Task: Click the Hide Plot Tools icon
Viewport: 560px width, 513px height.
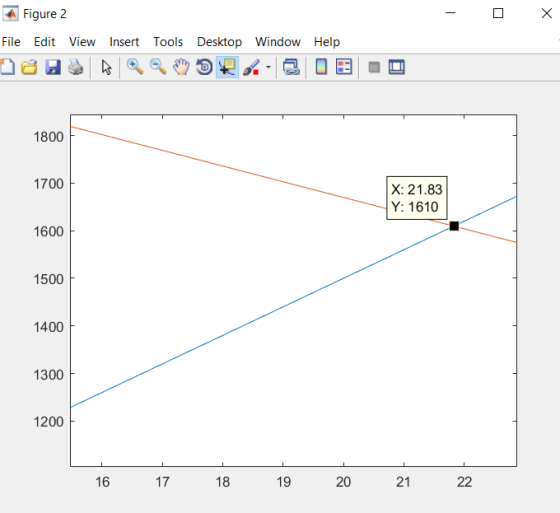Action: [x=374, y=67]
